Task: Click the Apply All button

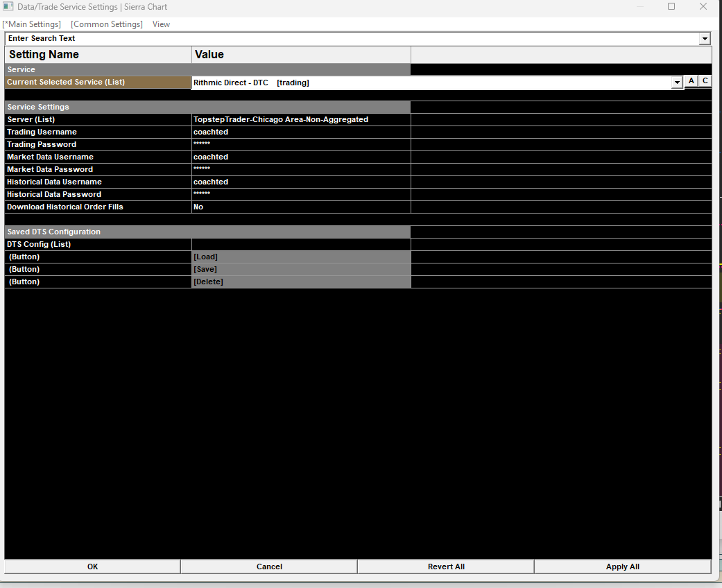Action: click(x=623, y=567)
